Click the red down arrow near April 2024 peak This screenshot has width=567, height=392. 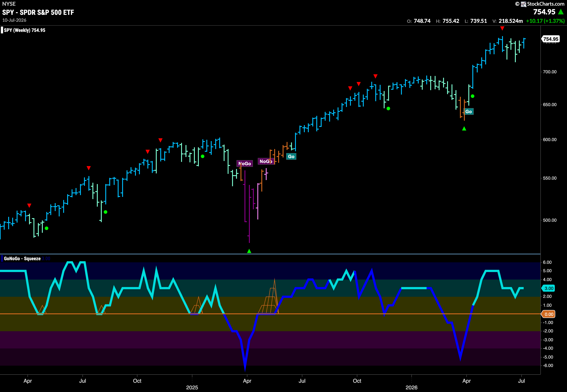(29, 206)
